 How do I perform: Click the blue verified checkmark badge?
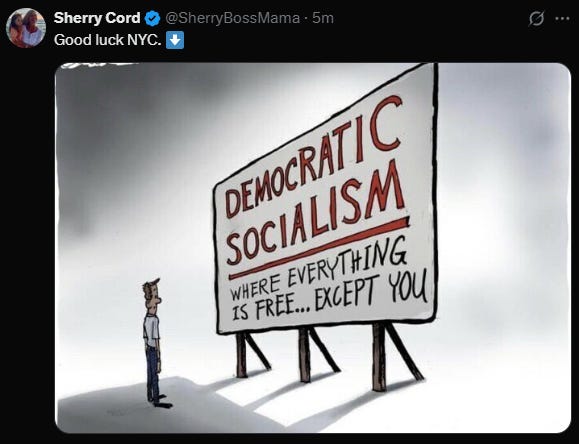[152, 18]
